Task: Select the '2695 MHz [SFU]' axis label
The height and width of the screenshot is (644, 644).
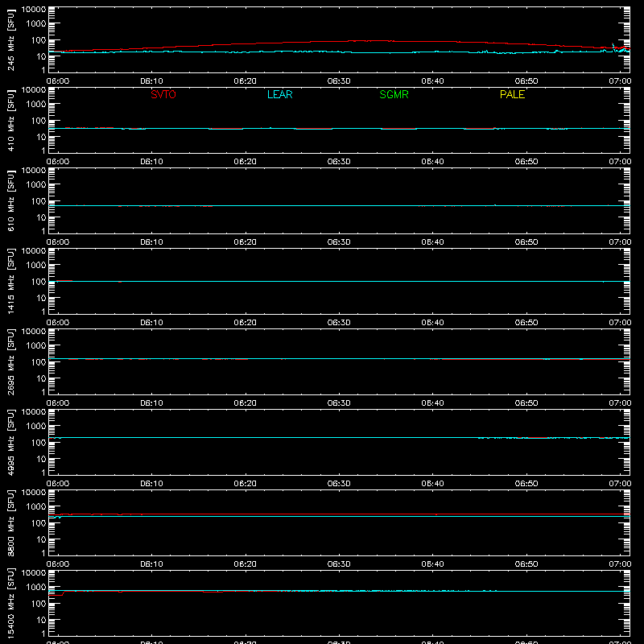Action: [x=10, y=361]
